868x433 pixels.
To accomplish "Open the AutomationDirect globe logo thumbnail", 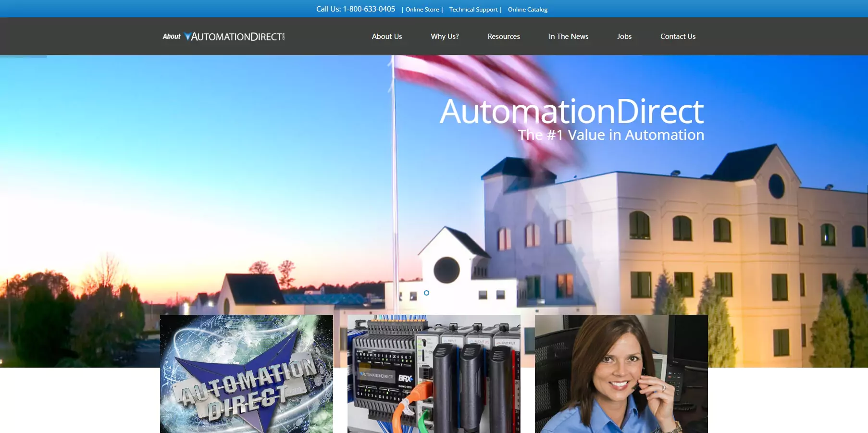I will 247,374.
